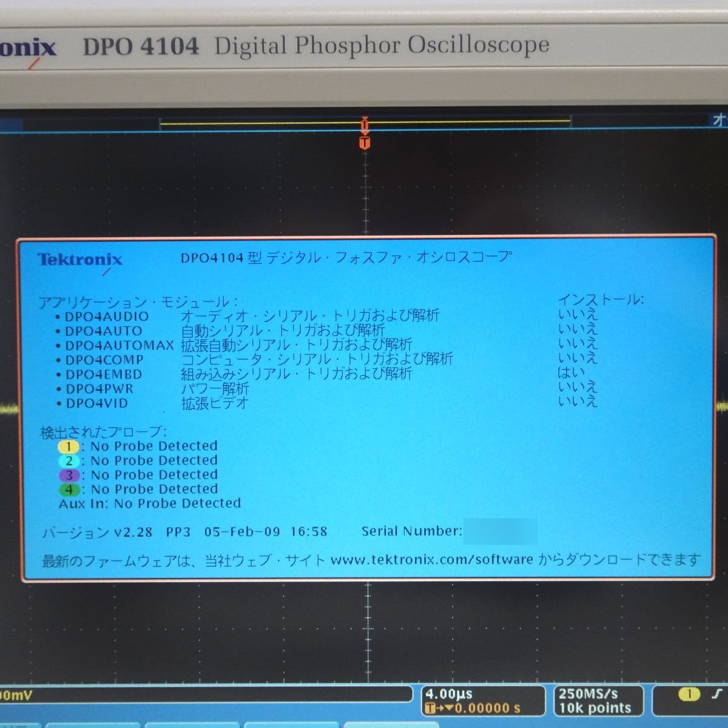Click the はい install status for DPO4EMBD
Image resolution: width=728 pixels, height=728 pixels.
coord(571,372)
